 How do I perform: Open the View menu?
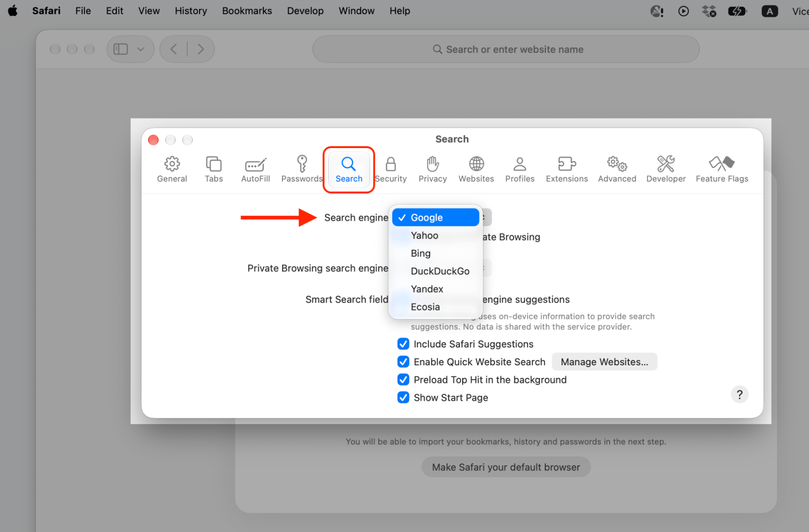(x=149, y=11)
